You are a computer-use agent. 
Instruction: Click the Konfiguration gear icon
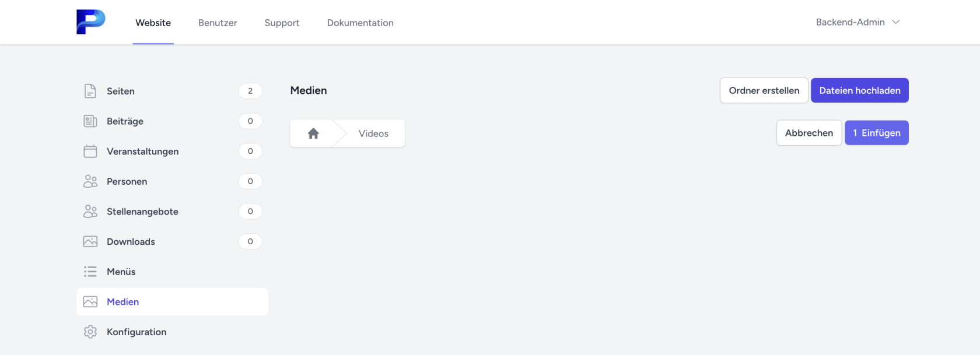click(x=90, y=332)
